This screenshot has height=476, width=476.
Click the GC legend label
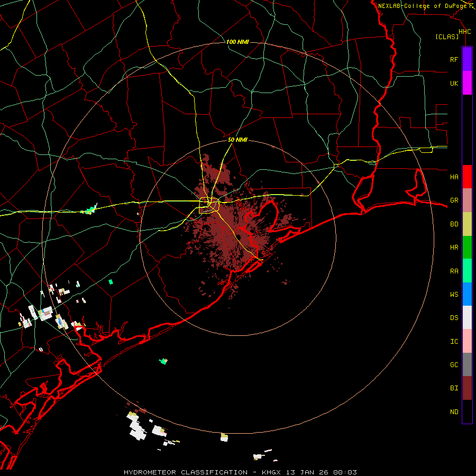[x=454, y=364]
